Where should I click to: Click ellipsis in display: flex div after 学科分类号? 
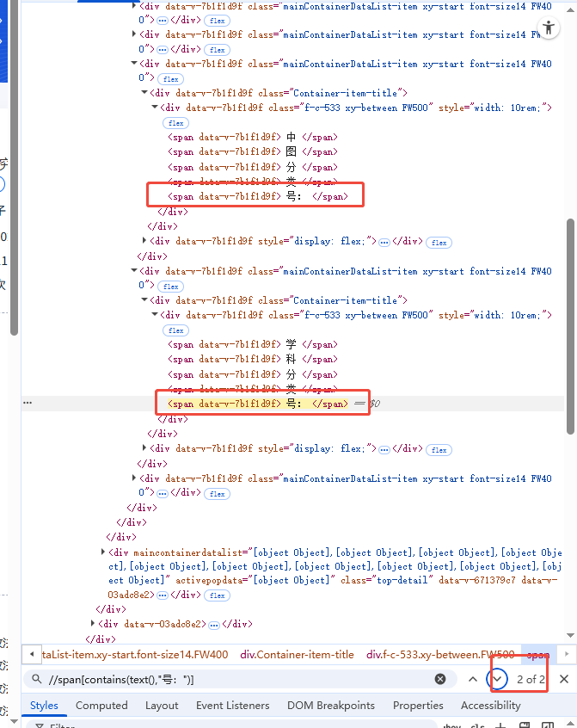pyautogui.click(x=384, y=450)
